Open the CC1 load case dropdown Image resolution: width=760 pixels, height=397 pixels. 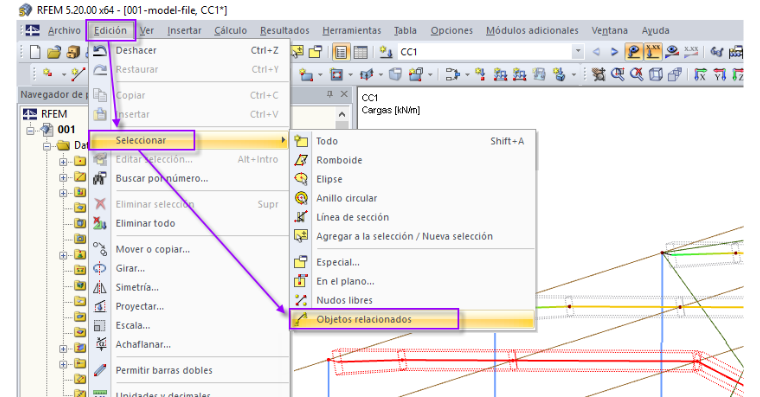point(577,51)
